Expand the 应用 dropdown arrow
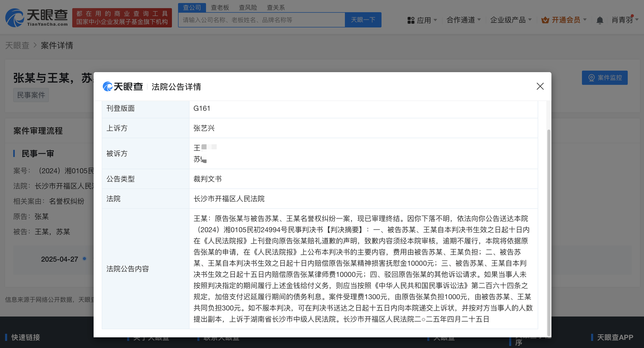This screenshot has width=644, height=348. (x=435, y=20)
